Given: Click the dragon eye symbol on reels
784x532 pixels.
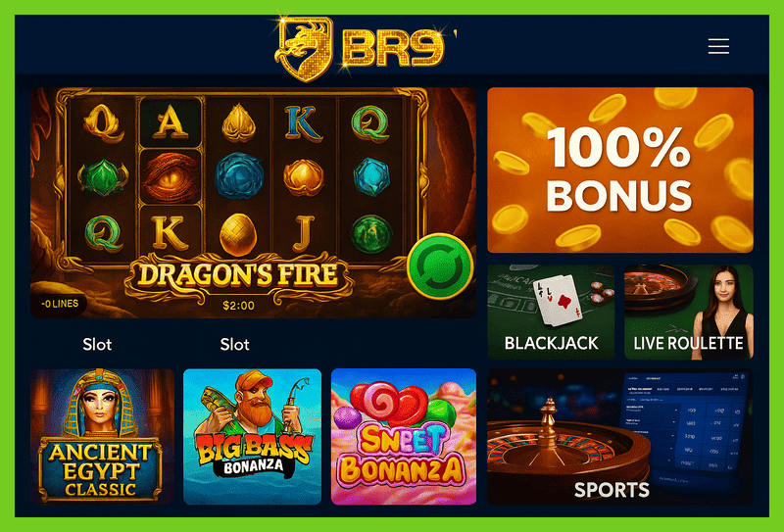Looking at the screenshot, I should tap(170, 176).
